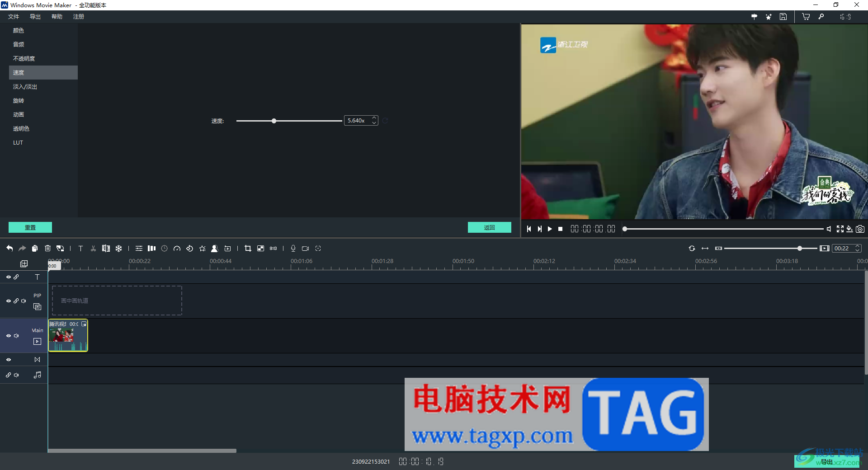Screen dimensions: 868x470
Task: Open the shopping cart purchase icon
Action: (x=806, y=17)
